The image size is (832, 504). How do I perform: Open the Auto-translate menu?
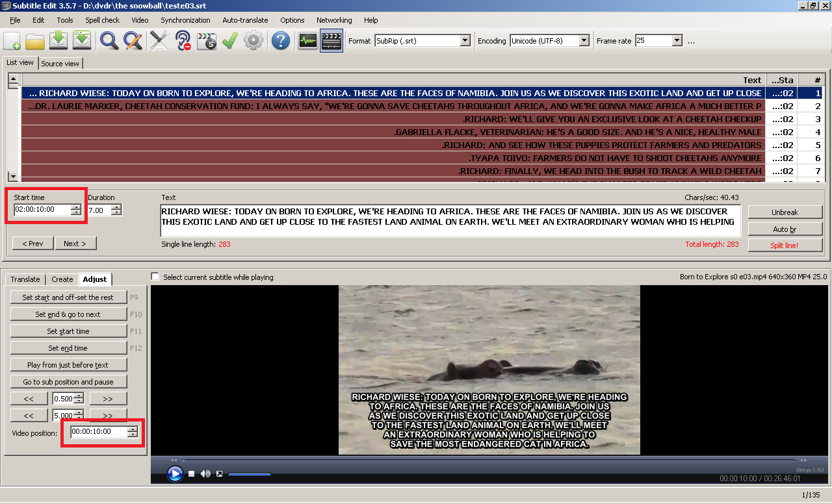(245, 20)
